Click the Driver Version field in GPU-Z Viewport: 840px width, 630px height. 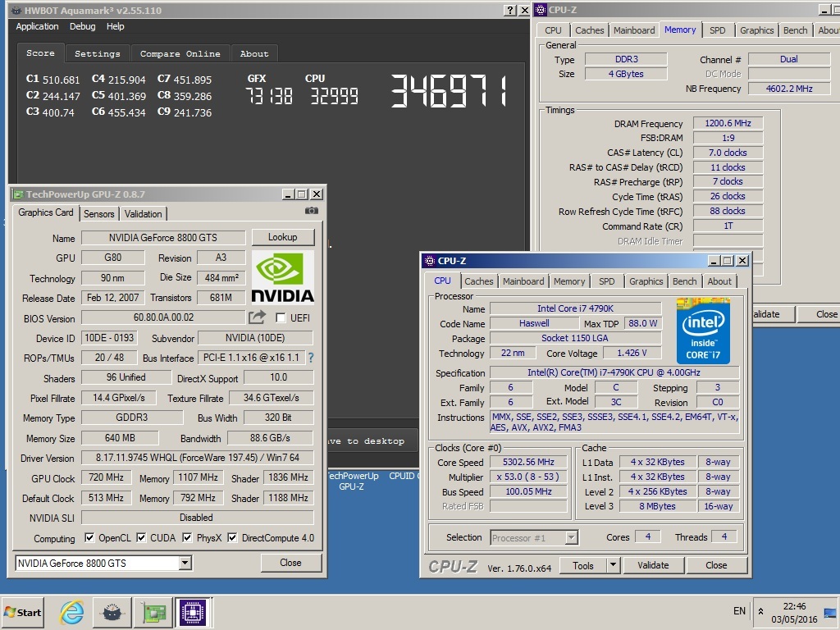coord(197,458)
